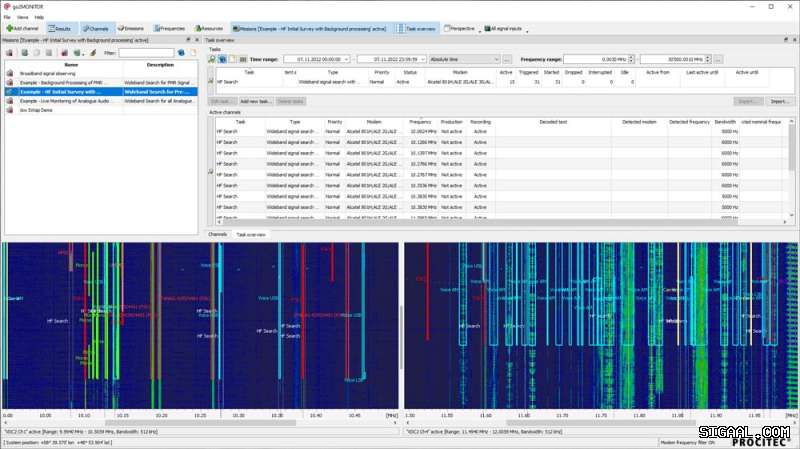Sort tasks by the Status column header
The image size is (800, 449).
(410, 72)
